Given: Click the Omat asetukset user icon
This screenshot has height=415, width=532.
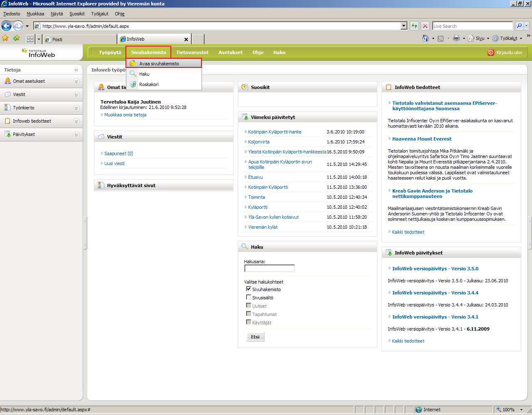Looking at the screenshot, I should point(7,81).
